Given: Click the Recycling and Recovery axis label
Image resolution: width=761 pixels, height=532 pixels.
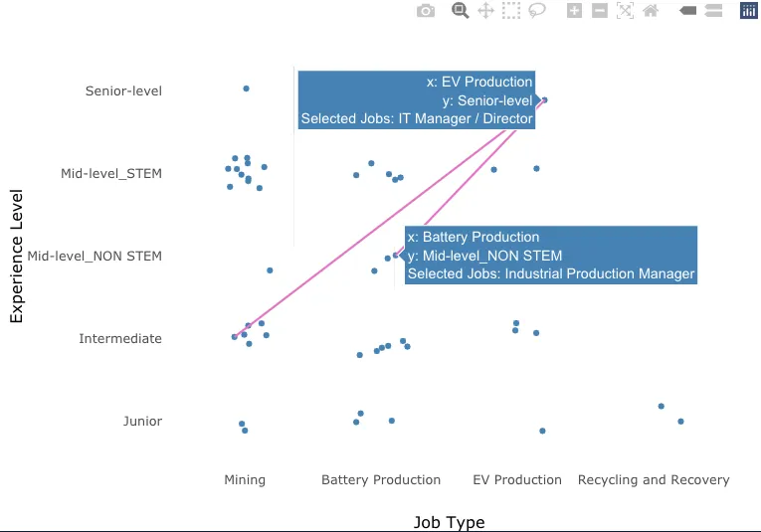Looking at the screenshot, I should tap(654, 480).
